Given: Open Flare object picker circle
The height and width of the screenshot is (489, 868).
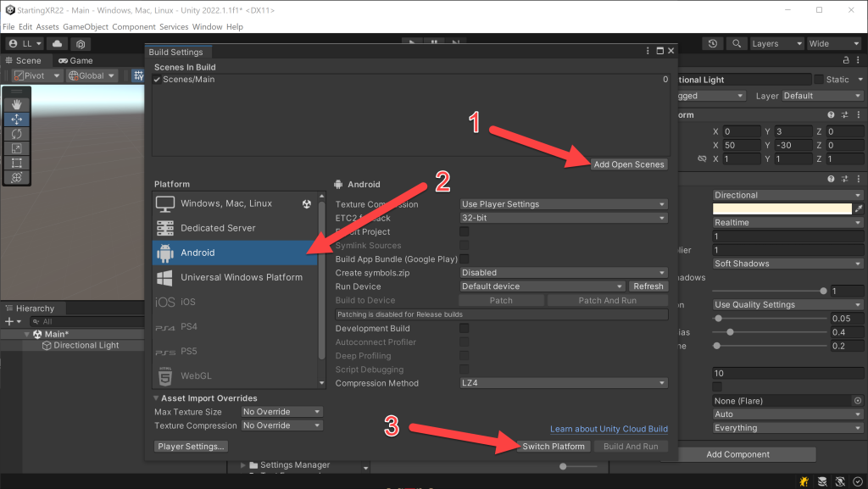Looking at the screenshot, I should [x=858, y=401].
